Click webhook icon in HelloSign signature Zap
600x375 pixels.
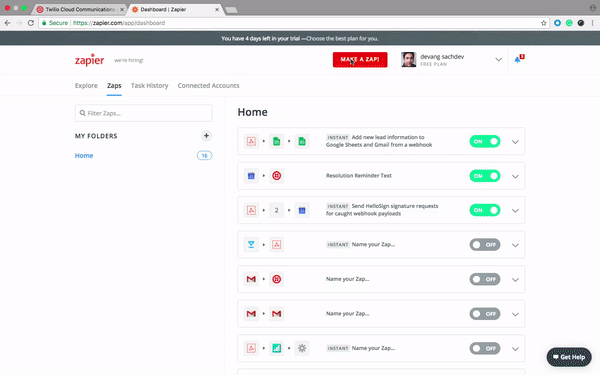pos(251,210)
